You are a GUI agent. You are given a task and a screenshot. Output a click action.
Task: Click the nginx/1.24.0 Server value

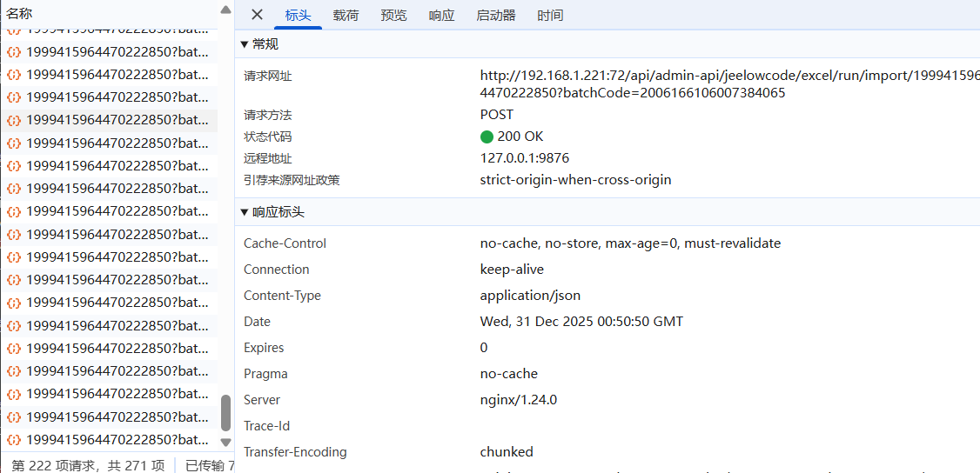[518, 400]
